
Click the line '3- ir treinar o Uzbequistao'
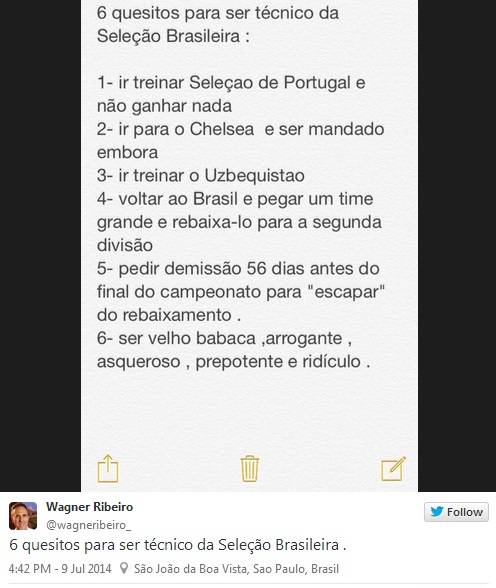coord(201,176)
